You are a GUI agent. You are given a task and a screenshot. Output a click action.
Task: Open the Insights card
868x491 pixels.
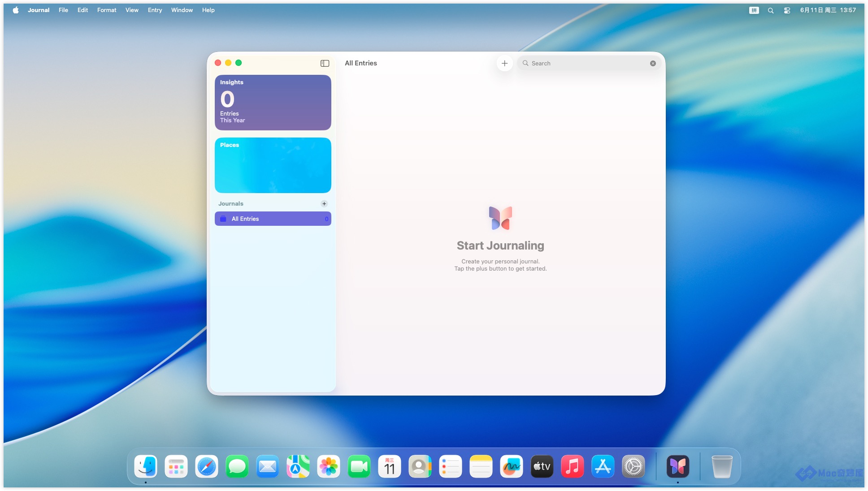click(x=273, y=103)
